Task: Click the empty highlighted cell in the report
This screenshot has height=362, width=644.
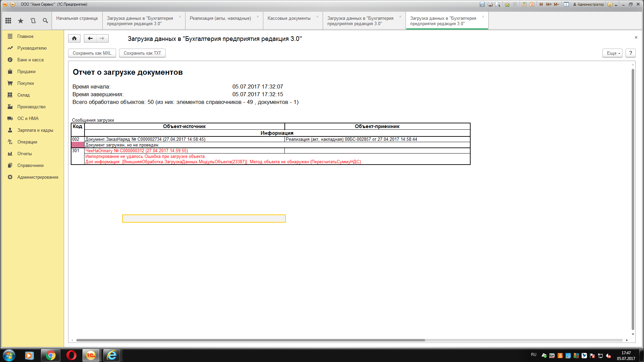Action: tap(204, 219)
